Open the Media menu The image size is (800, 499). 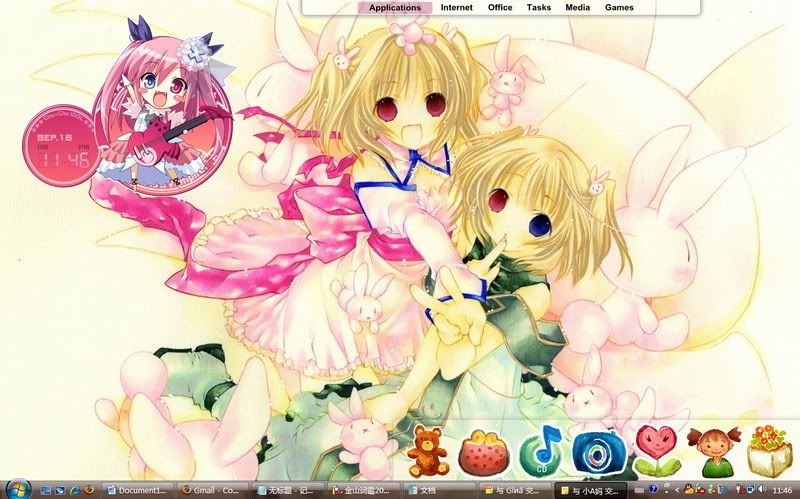pyautogui.click(x=577, y=8)
